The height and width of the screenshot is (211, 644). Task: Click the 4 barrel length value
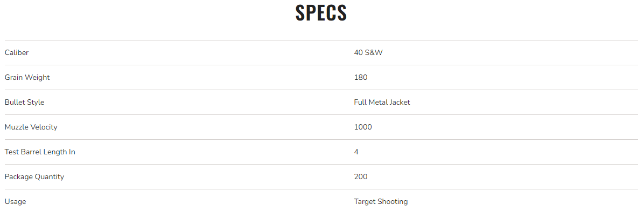tap(356, 152)
